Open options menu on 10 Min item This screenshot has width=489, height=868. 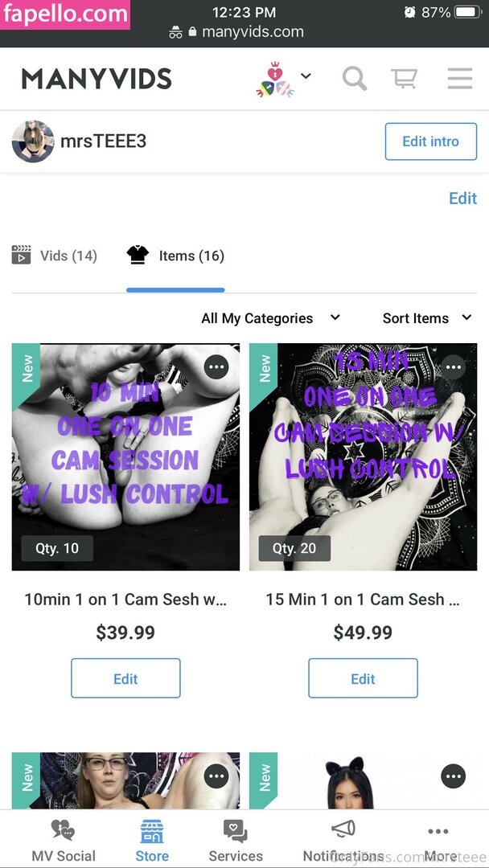(216, 367)
